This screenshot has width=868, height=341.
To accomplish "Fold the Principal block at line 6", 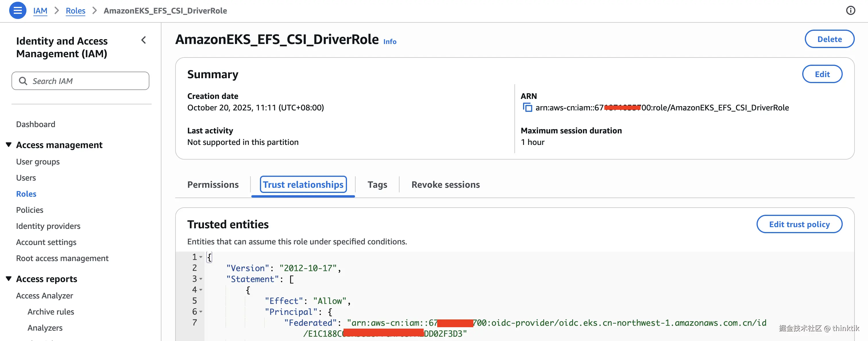I will point(201,312).
